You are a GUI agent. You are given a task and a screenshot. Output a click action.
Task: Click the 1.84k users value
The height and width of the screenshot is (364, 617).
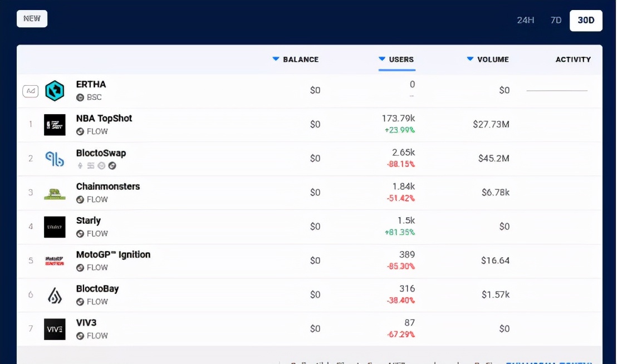pos(403,186)
